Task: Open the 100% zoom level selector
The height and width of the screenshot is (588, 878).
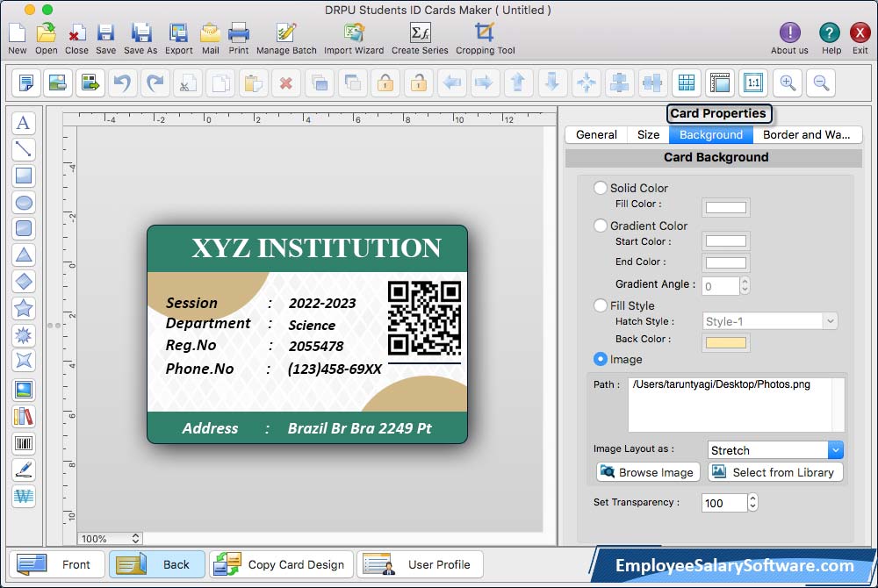Action: pyautogui.click(x=110, y=538)
